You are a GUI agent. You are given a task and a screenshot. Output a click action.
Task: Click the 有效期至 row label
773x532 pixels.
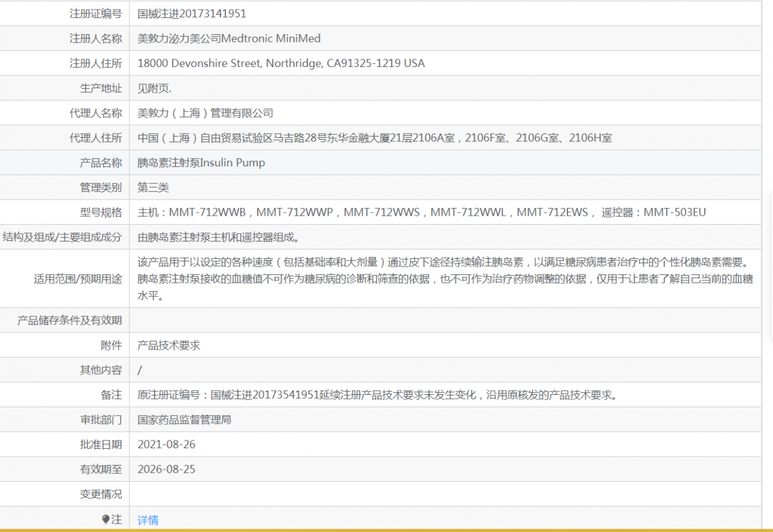click(x=100, y=470)
